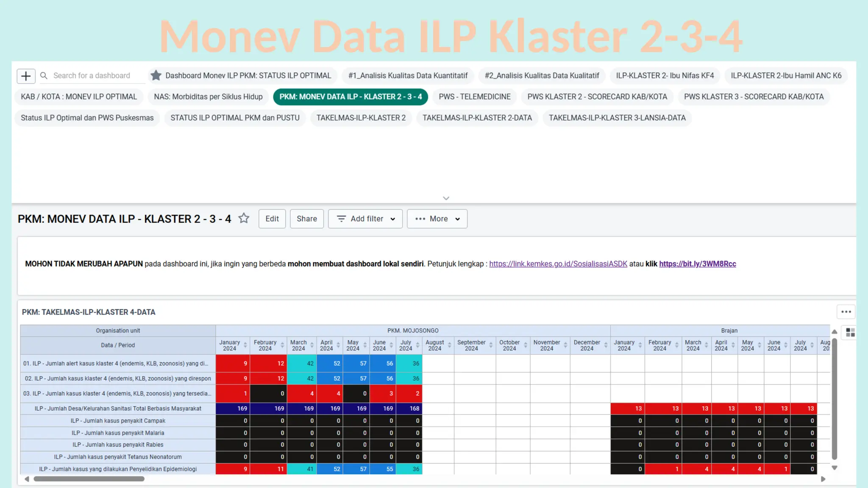Image resolution: width=868 pixels, height=488 pixels.
Task: Click the Edit button
Action: (x=272, y=219)
